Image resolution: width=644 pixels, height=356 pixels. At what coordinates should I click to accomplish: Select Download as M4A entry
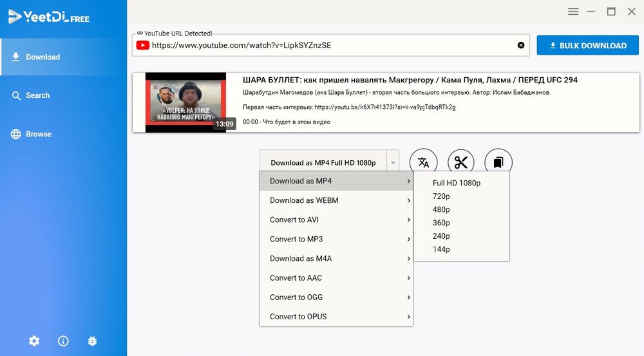point(336,258)
